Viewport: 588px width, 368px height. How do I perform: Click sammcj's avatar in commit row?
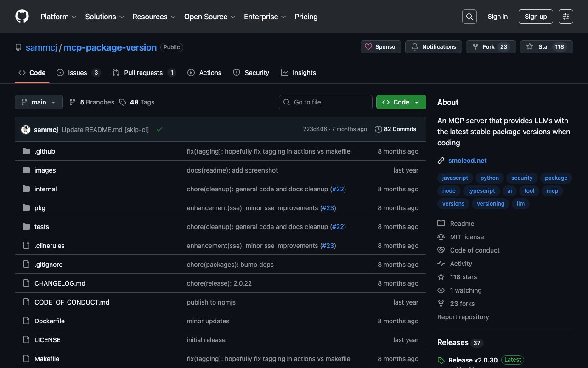tap(26, 130)
